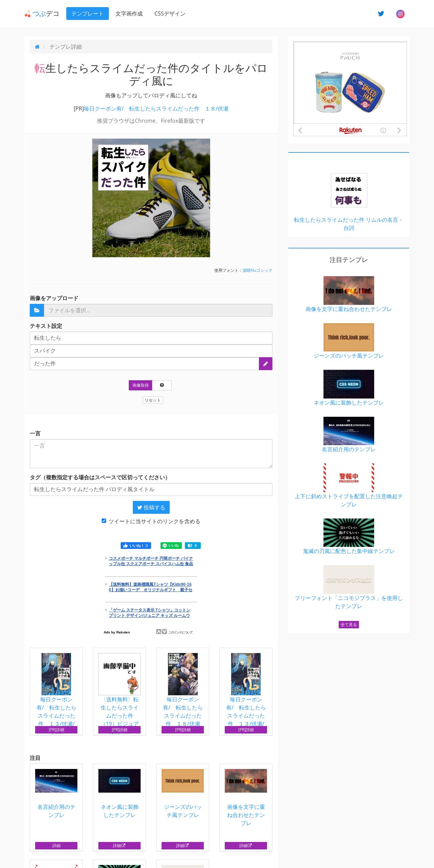Screen dimensions: 434x868
Task: Click the question mark help icon
Action: pyautogui.click(x=162, y=385)
